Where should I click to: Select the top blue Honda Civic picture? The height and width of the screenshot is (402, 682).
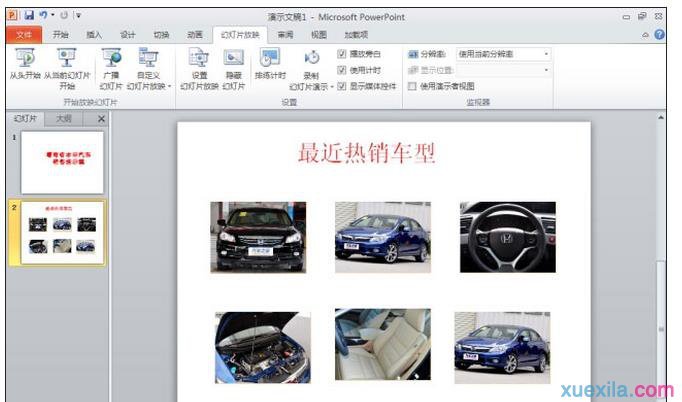383,237
